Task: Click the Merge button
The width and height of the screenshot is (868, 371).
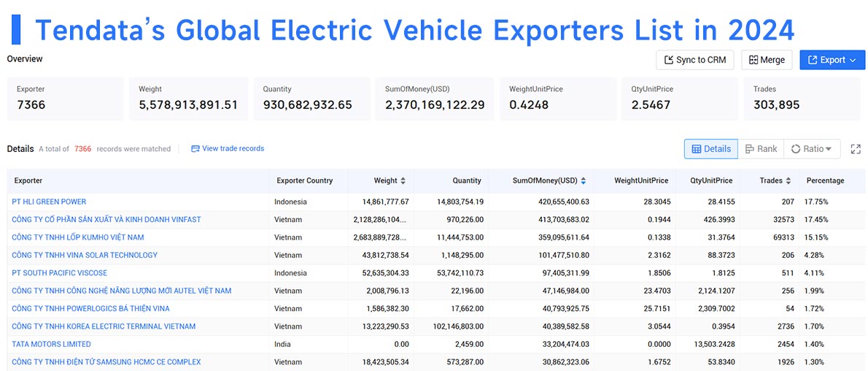Action: pos(767,60)
